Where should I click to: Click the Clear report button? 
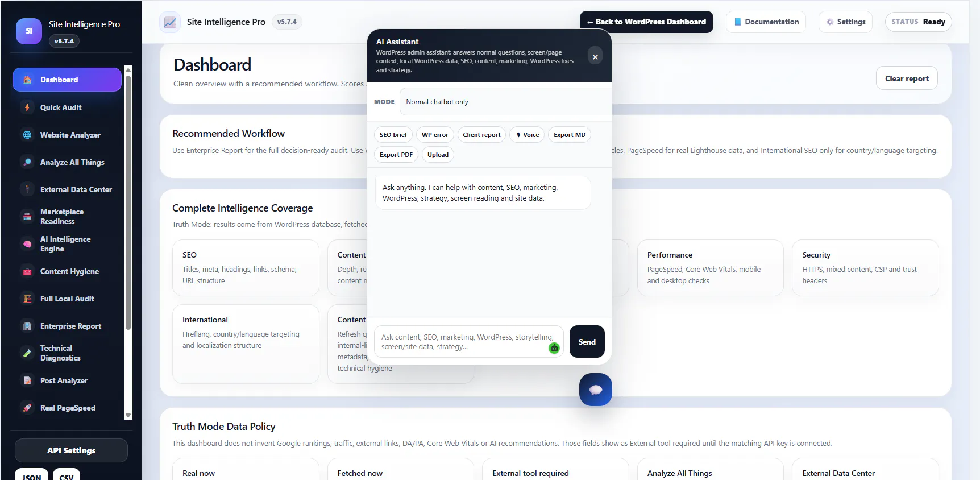point(907,78)
